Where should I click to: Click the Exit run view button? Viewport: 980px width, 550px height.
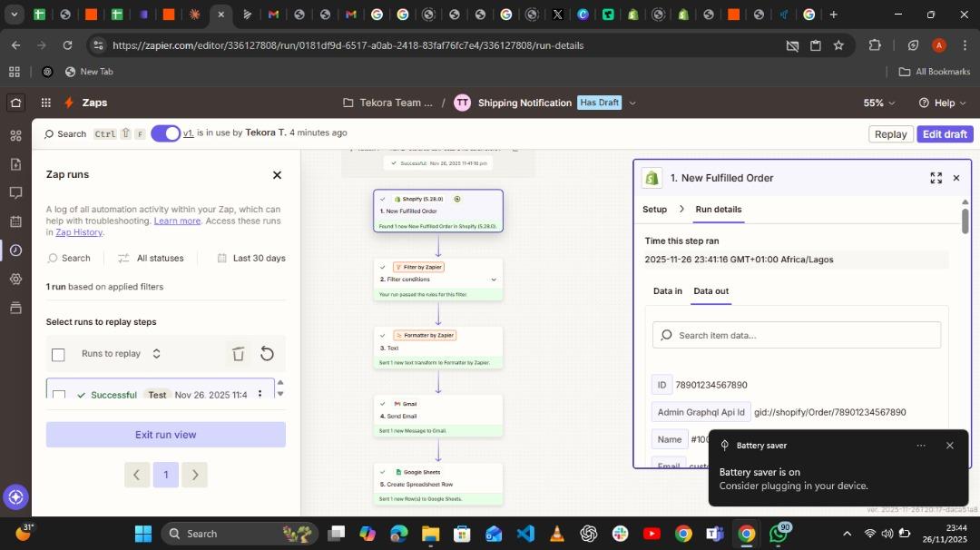[166, 435]
